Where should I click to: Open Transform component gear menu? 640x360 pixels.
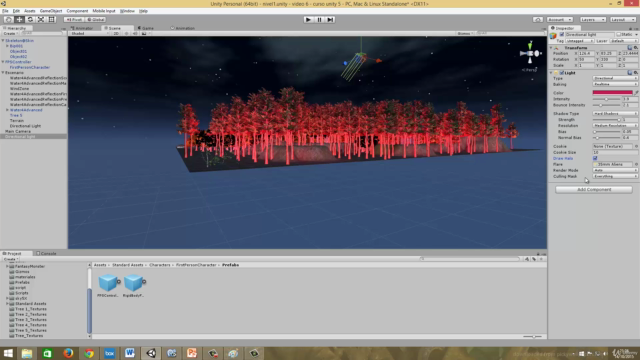(636, 48)
